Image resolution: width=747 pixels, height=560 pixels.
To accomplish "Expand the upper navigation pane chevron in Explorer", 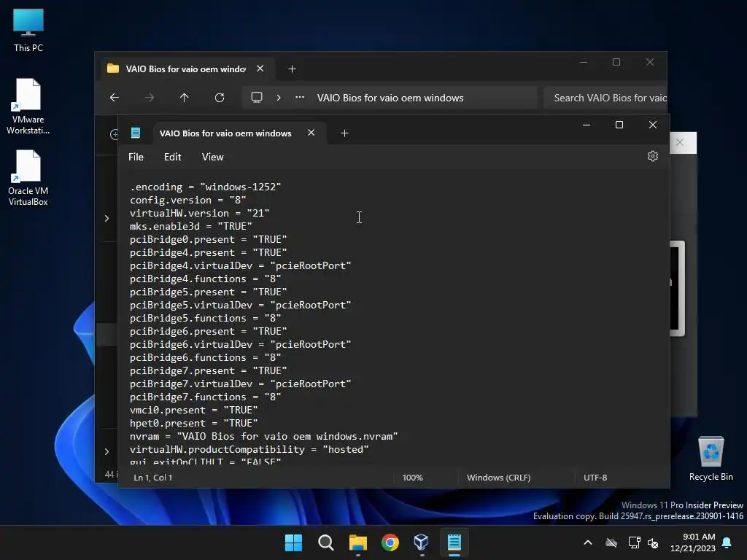I will pyautogui.click(x=107, y=219).
